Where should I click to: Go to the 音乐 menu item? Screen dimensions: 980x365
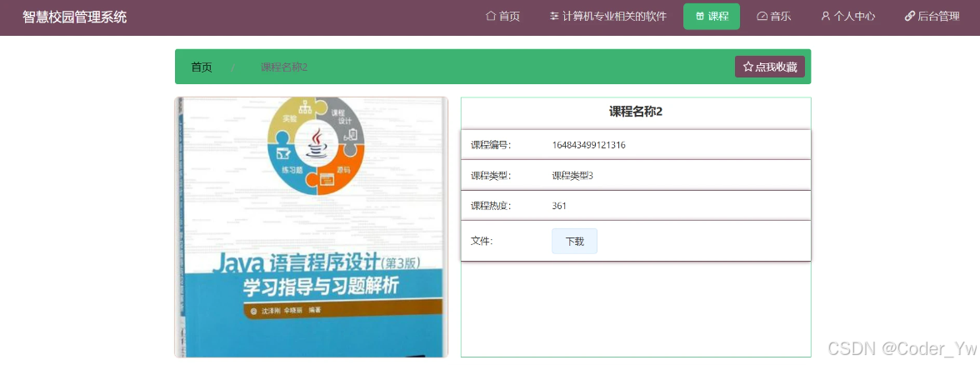coord(773,17)
